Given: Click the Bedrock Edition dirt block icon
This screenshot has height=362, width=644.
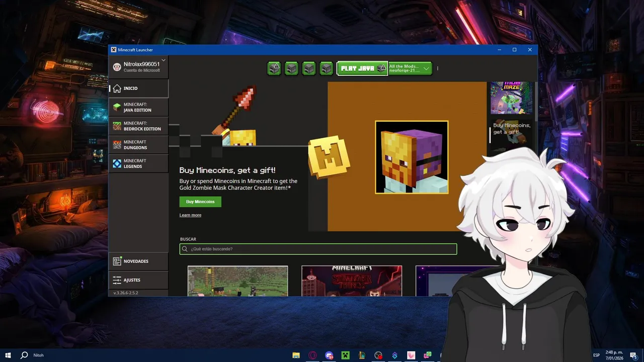Looking at the screenshot, I should (x=117, y=126).
